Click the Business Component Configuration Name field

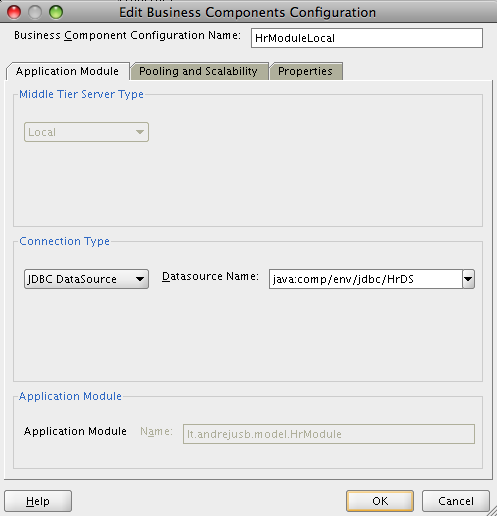367,38
